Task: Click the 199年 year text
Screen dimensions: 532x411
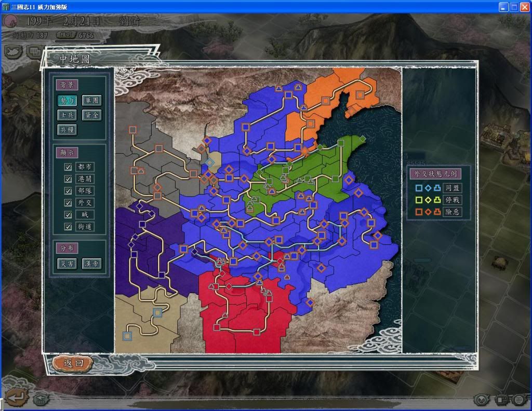Action: coord(39,21)
